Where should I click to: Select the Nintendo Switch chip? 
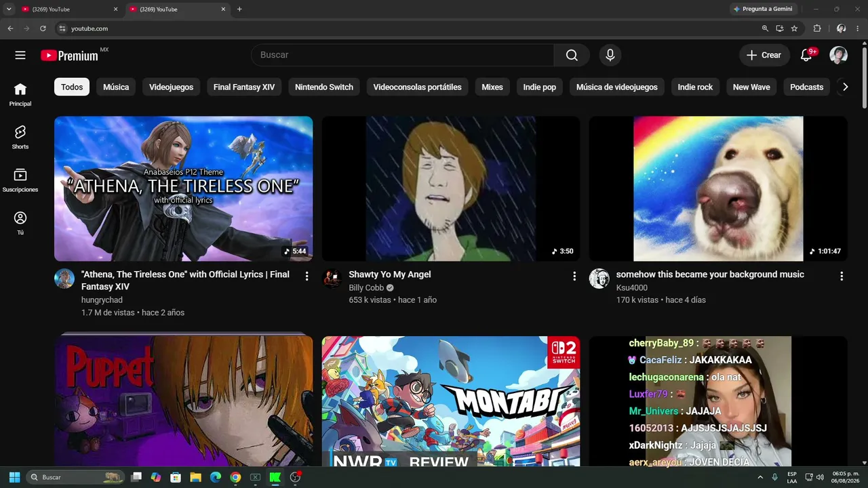[324, 87]
